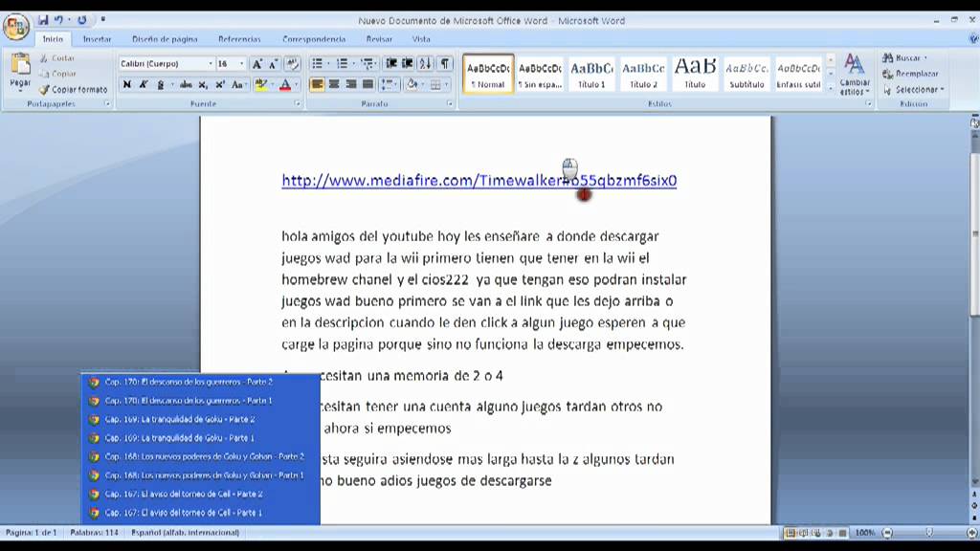Toggle bold formatting (N)
980x551 pixels.
point(127,84)
